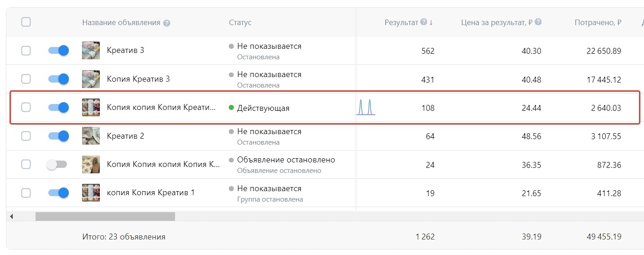Image resolution: width=644 pixels, height=255 pixels.
Task: Click spent amount 411.28
Action: (x=610, y=193)
